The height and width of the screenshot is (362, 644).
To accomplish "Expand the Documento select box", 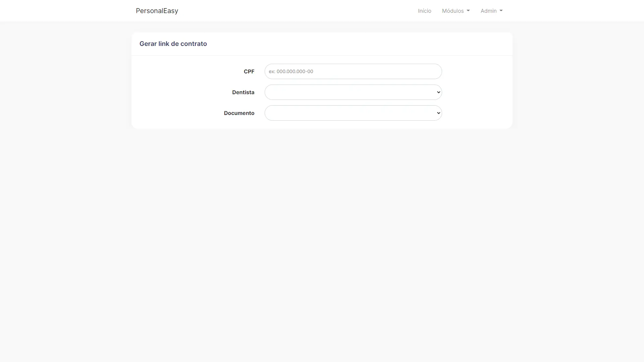I will (x=353, y=113).
